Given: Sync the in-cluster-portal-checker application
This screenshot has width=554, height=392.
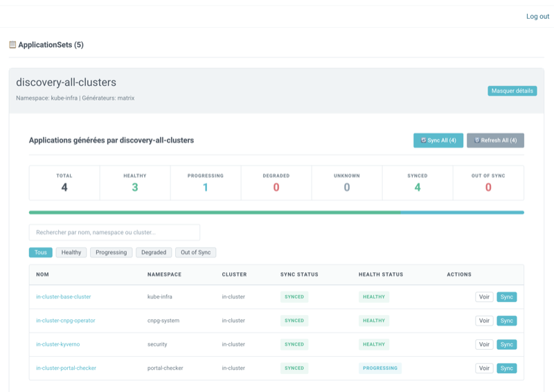Looking at the screenshot, I should pos(507,368).
